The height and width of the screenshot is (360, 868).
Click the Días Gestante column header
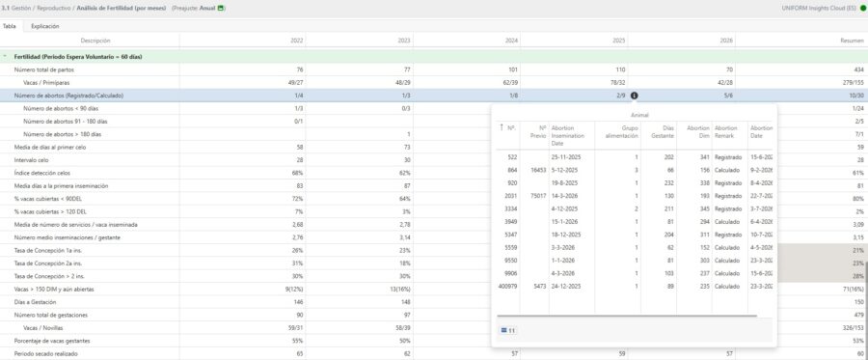[662, 132]
